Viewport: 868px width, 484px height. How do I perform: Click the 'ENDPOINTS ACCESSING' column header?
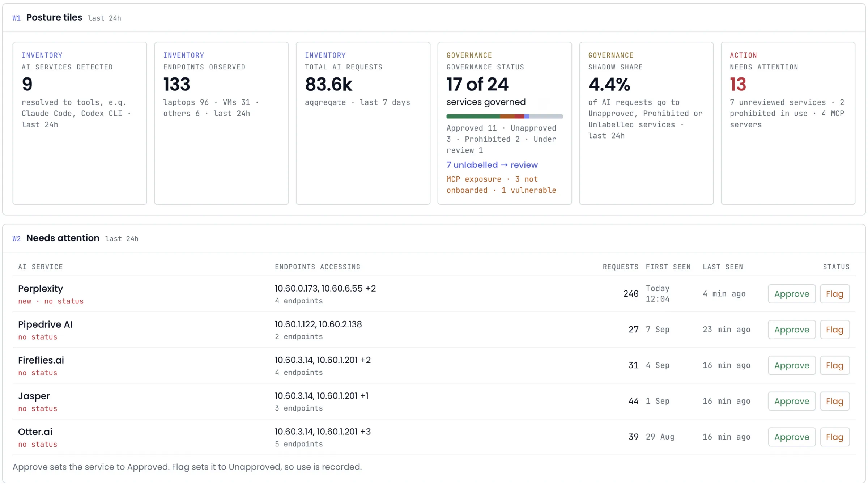click(x=318, y=267)
